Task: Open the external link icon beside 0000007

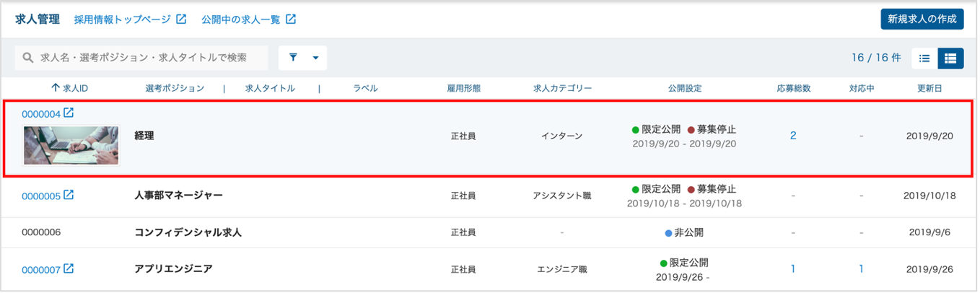Action: click(x=69, y=268)
